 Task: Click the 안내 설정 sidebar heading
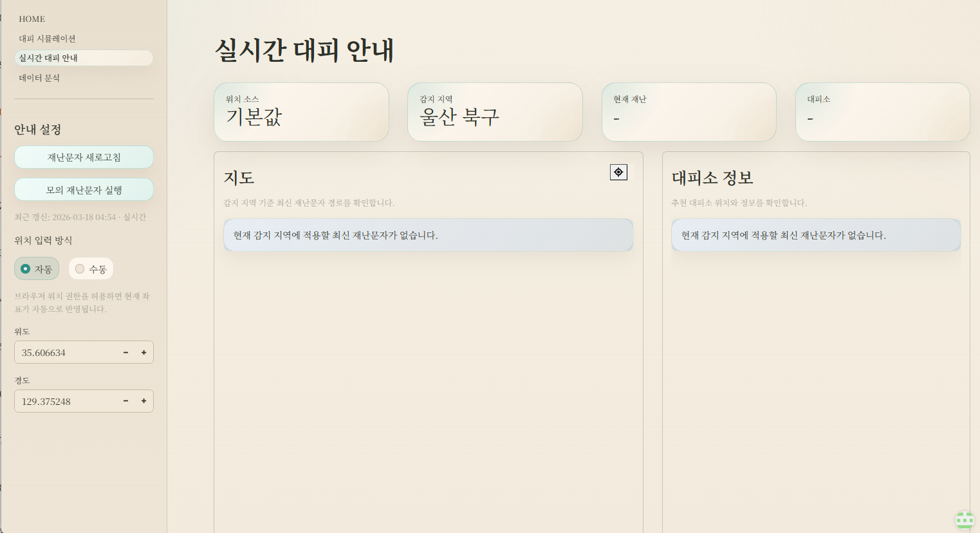38,129
